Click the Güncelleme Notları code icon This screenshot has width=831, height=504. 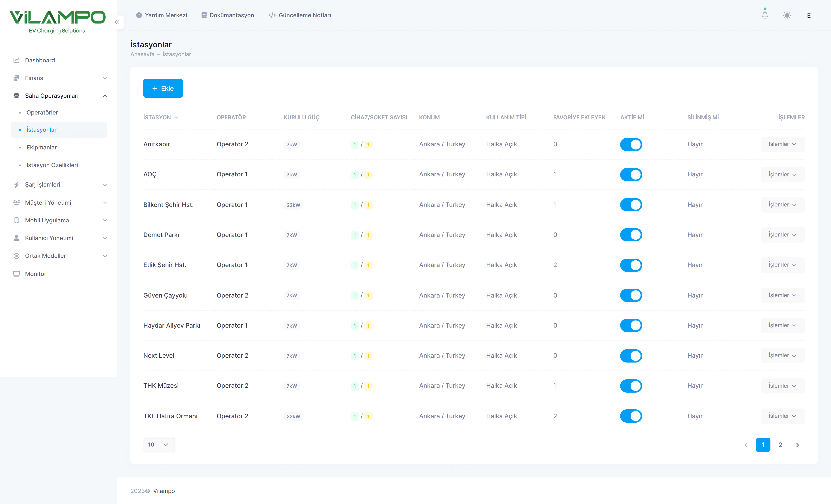tap(272, 15)
